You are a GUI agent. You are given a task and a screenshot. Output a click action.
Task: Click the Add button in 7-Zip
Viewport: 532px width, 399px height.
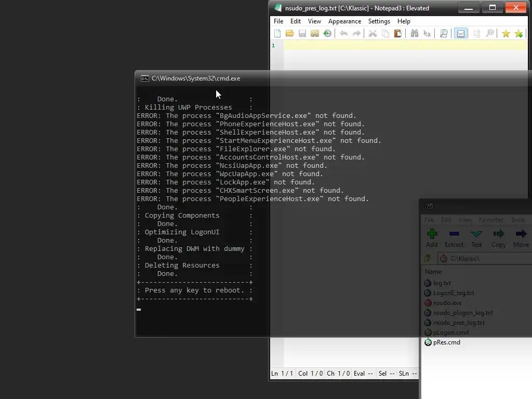point(432,238)
